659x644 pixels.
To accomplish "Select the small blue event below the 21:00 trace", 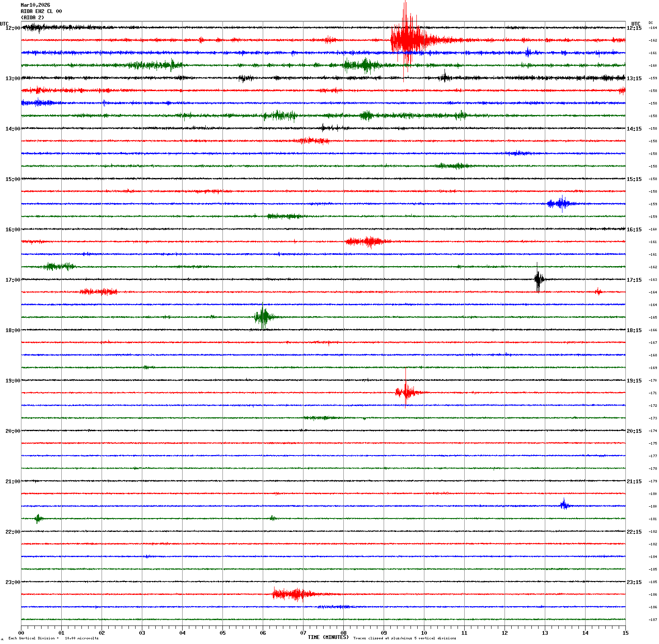I will (x=564, y=505).
